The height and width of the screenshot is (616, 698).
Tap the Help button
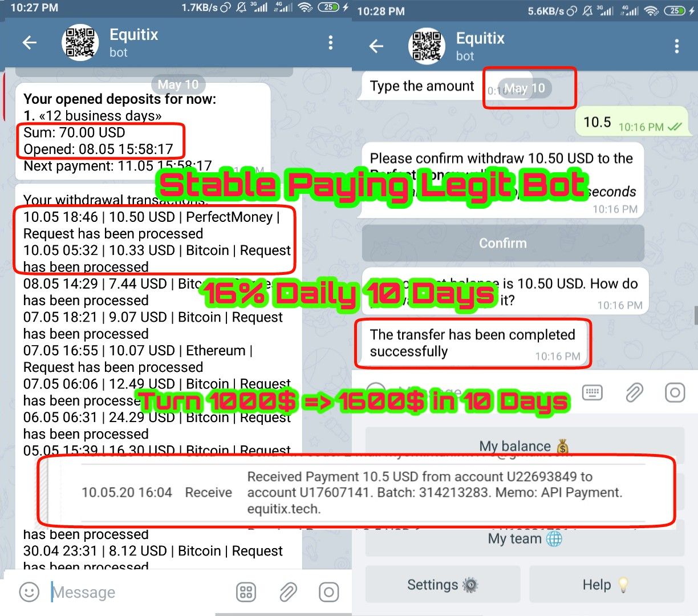(607, 585)
